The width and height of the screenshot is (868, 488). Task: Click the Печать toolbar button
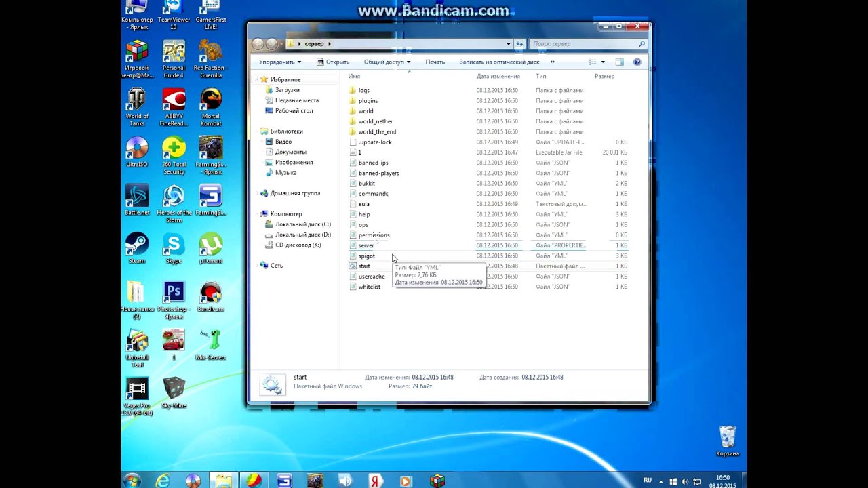435,62
